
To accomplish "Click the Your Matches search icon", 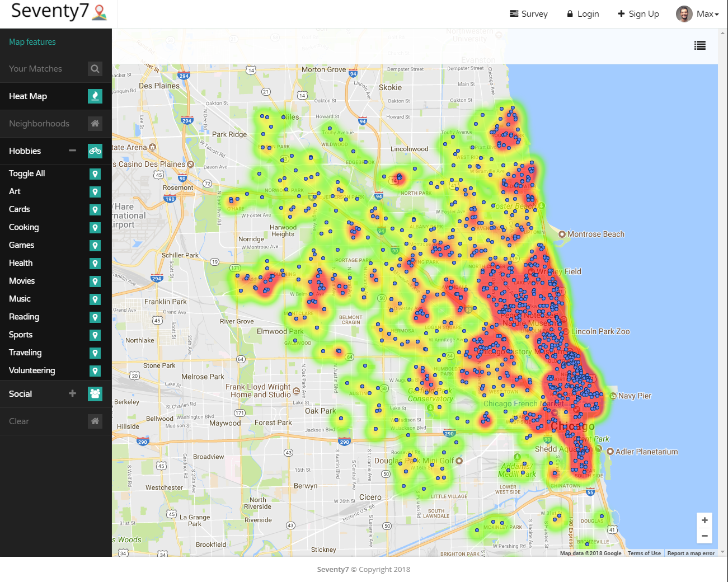I will tap(95, 69).
